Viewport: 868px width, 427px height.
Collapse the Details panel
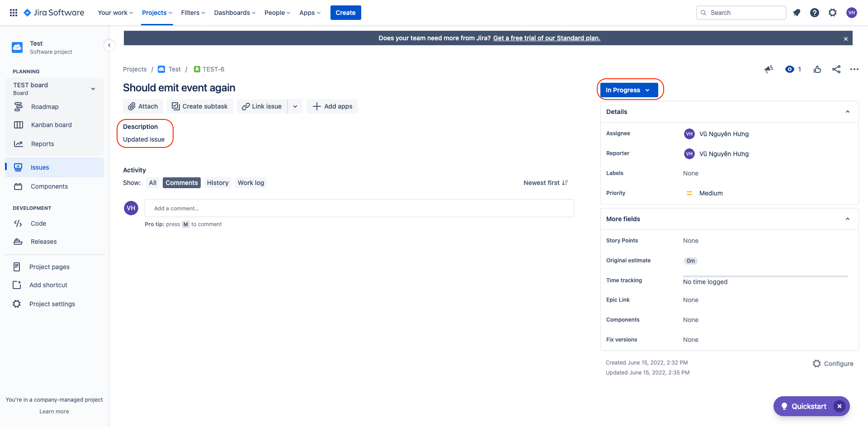848,111
